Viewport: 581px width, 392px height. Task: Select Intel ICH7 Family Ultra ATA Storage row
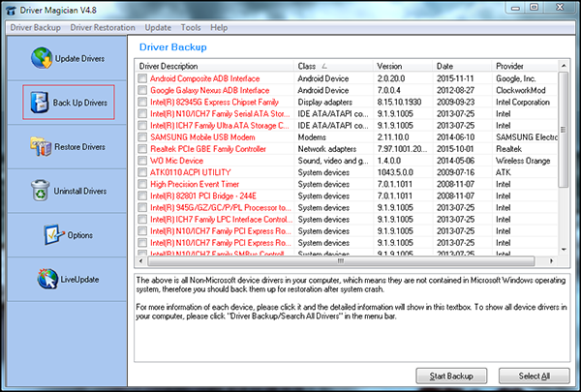click(347, 126)
